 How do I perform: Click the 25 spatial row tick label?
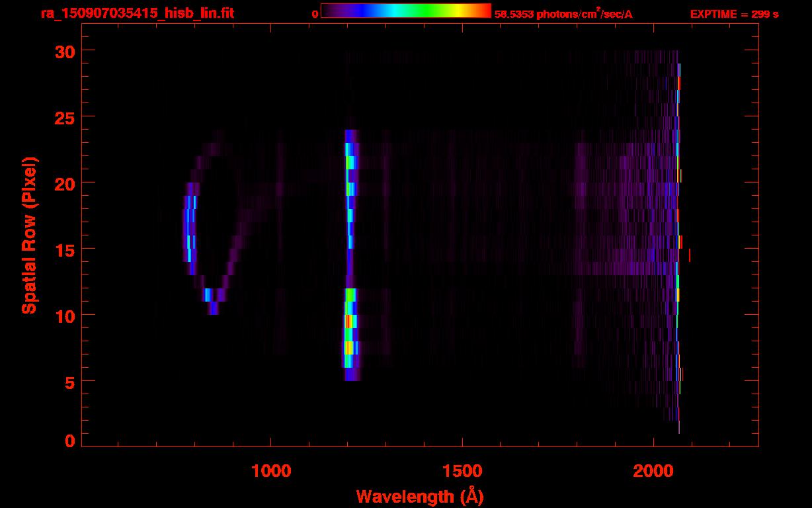64,117
